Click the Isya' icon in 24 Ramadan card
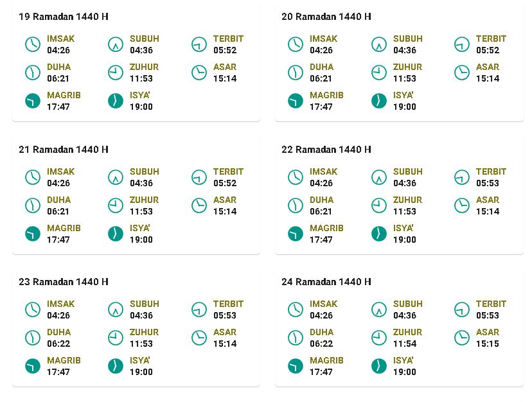Image resolution: width=532 pixels, height=402 pixels. (x=378, y=366)
